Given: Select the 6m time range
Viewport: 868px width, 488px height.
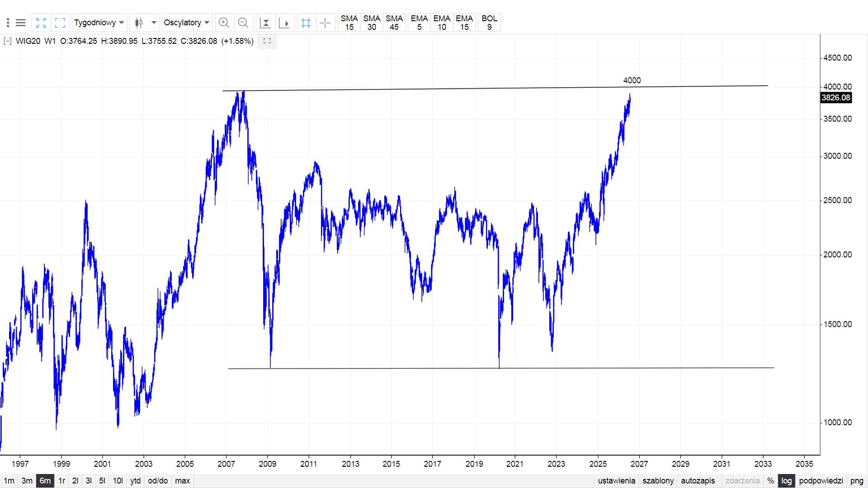Looking at the screenshot, I should click(x=45, y=481).
